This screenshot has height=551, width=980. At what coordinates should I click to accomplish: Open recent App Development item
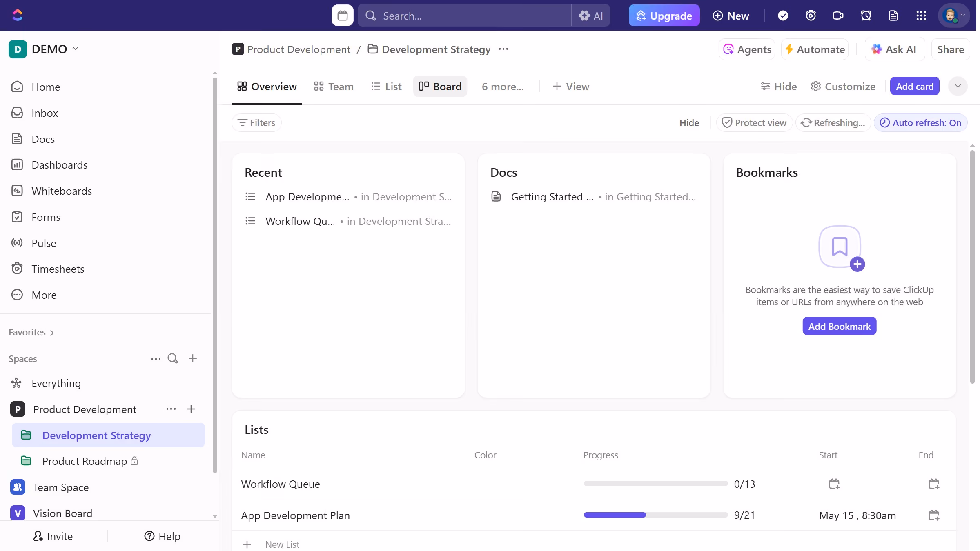pyautogui.click(x=348, y=197)
